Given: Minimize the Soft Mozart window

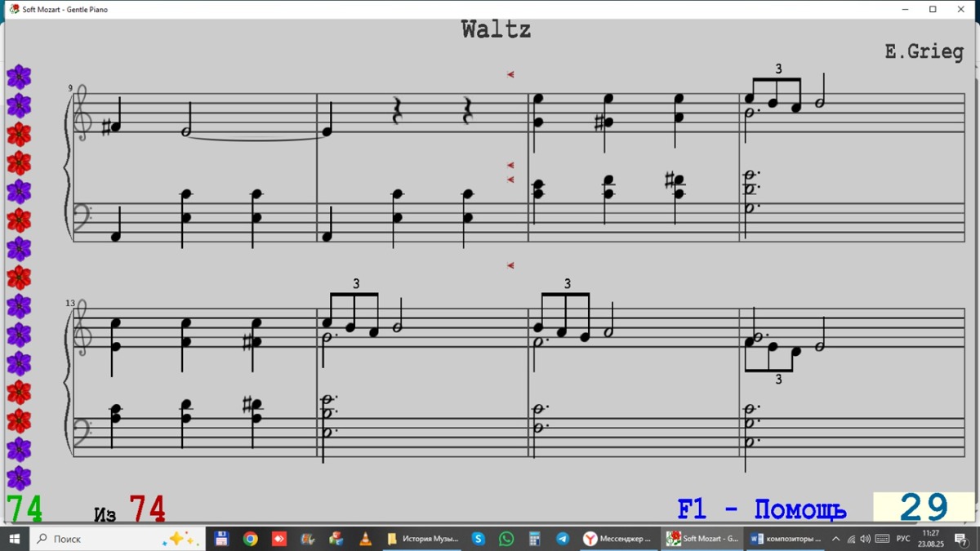Looking at the screenshot, I should point(906,9).
